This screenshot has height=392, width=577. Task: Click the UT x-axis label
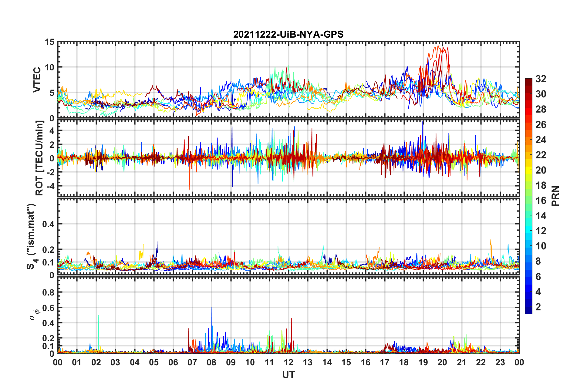tap(288, 375)
